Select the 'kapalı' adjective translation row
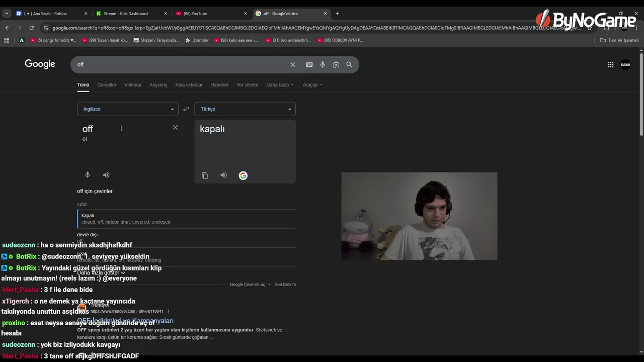This screenshot has height=362, width=644. click(x=187, y=219)
